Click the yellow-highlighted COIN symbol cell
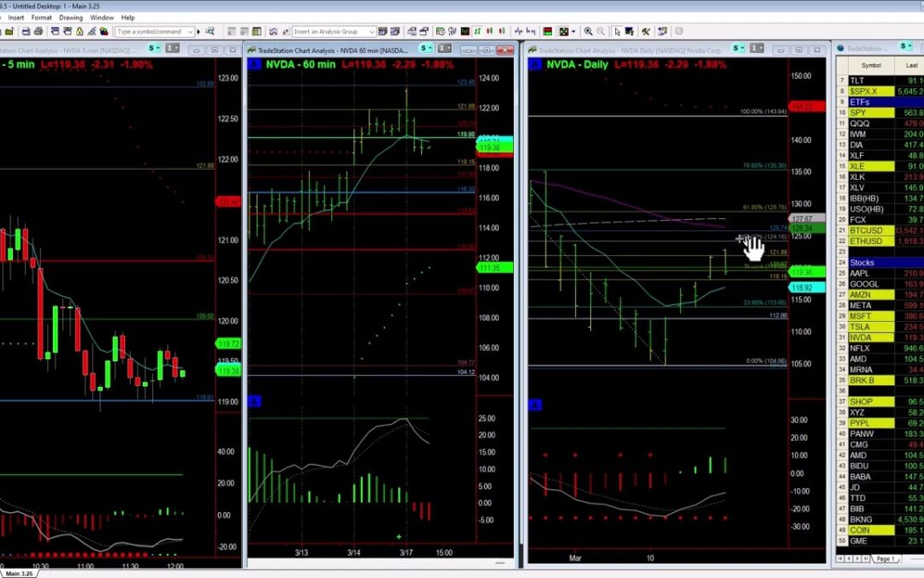 (x=864, y=530)
